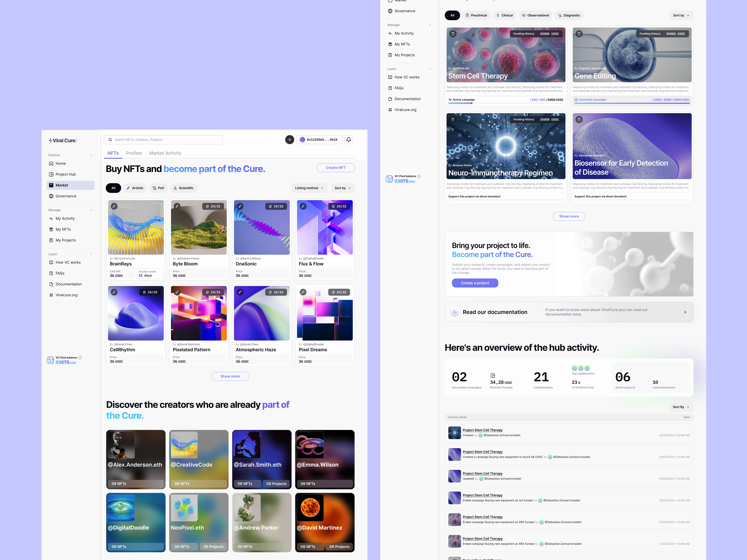
Task: Collapse the Learn section in the Project Hub sidebar
Action: [430, 69]
